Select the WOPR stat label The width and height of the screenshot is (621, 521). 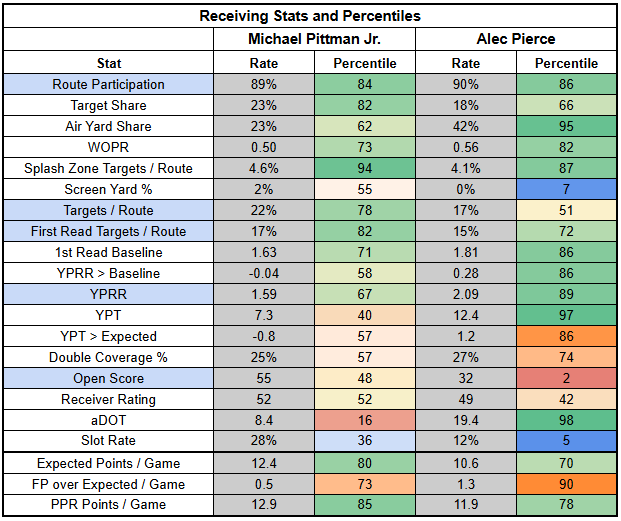(x=109, y=147)
